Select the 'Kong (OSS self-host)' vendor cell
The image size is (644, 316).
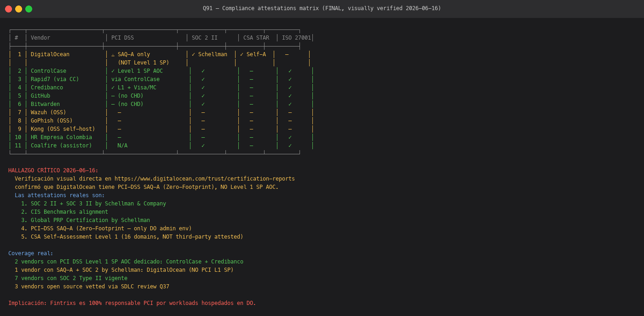coord(63,129)
